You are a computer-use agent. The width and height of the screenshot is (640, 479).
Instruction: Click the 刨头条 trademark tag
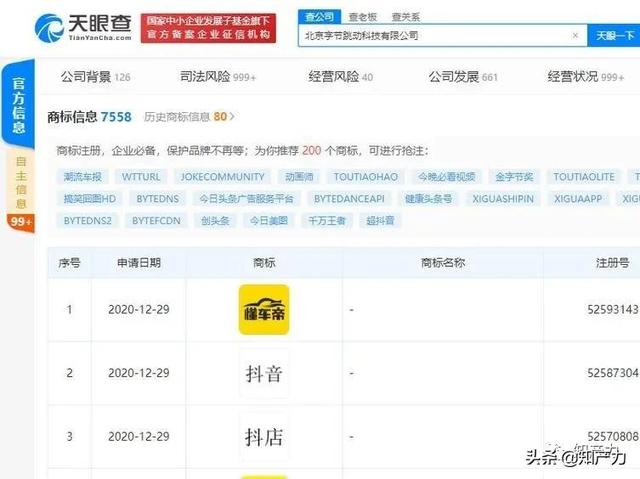tap(215, 221)
